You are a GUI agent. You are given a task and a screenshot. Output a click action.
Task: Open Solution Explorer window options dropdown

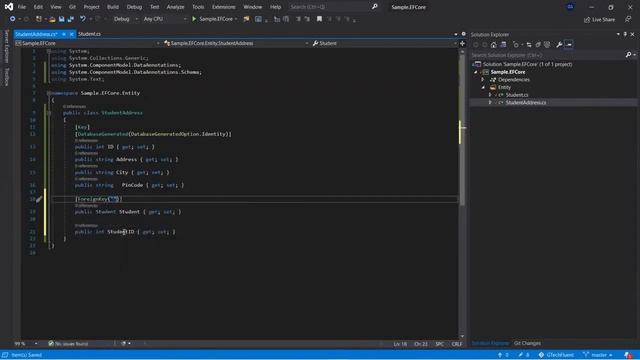[618, 34]
